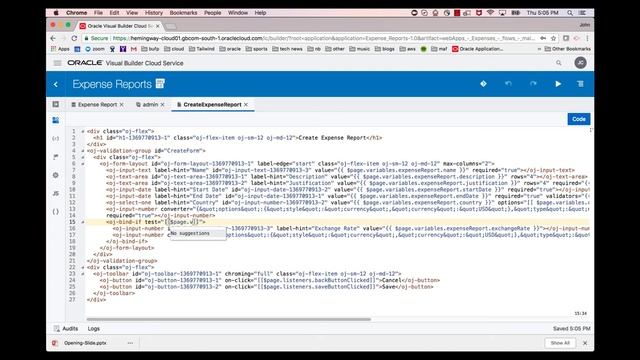Click Chrome back arrow
Image resolution: width=640 pixels, height=360 pixels.
53,38
